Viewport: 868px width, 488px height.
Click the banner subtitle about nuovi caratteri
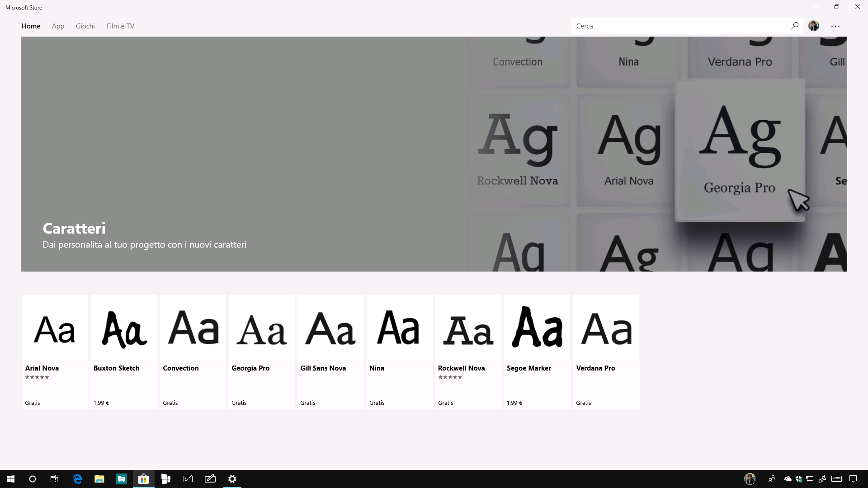(145, 244)
